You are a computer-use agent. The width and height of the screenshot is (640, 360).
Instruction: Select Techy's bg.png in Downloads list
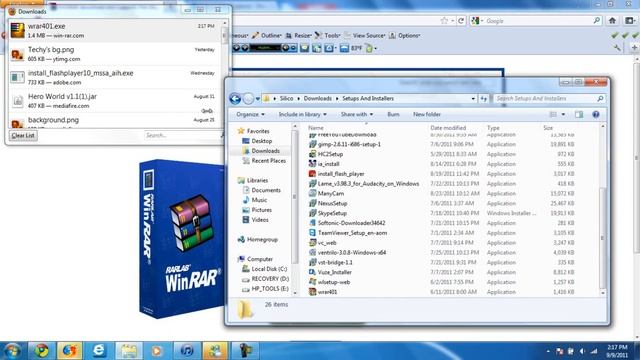coord(115,54)
